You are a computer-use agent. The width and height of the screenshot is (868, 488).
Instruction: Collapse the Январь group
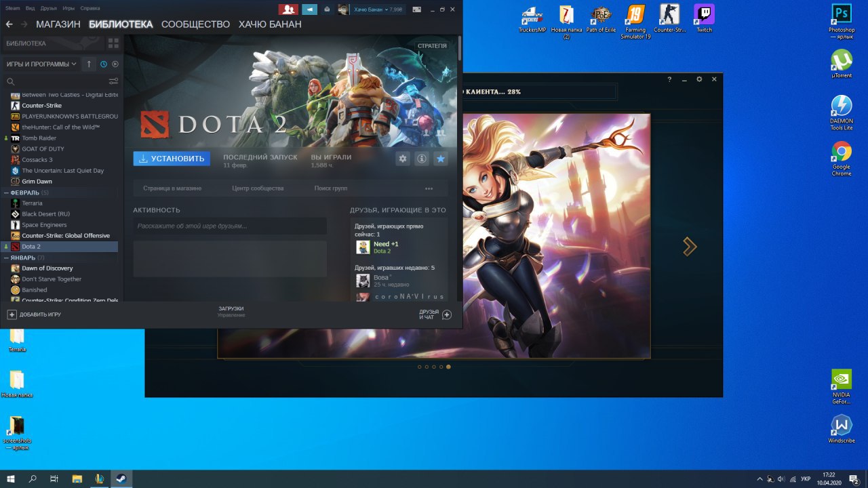coord(7,258)
